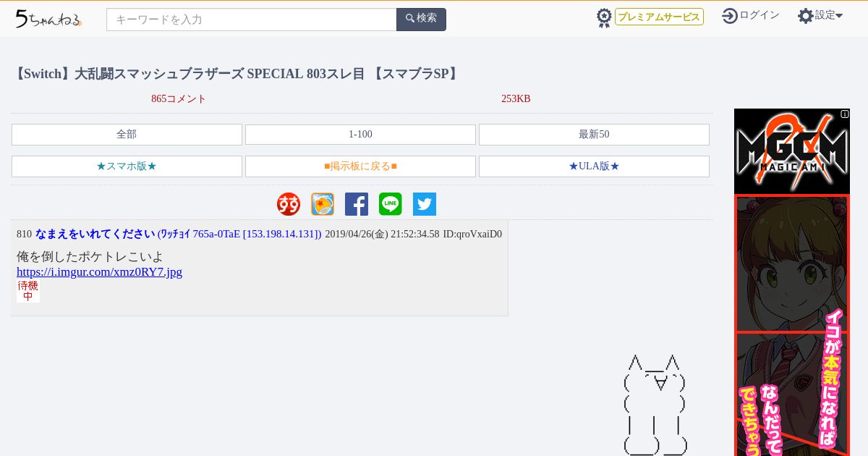
Task: Open the i.imgur.com/xmz0RY7.jpg link
Action: click(99, 272)
